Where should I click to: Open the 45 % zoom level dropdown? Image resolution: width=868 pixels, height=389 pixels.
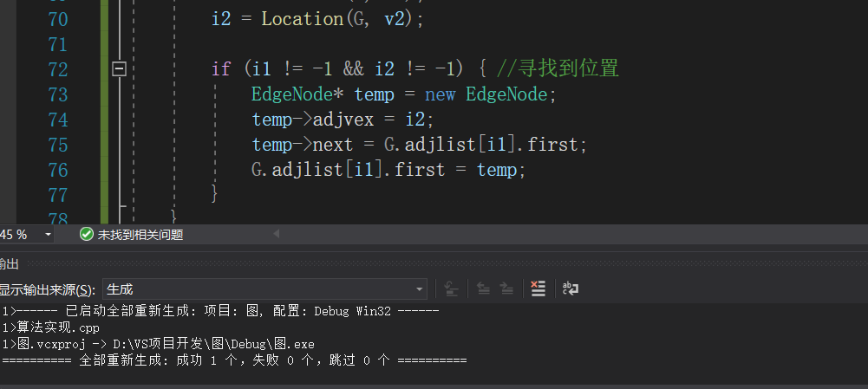[x=48, y=235]
